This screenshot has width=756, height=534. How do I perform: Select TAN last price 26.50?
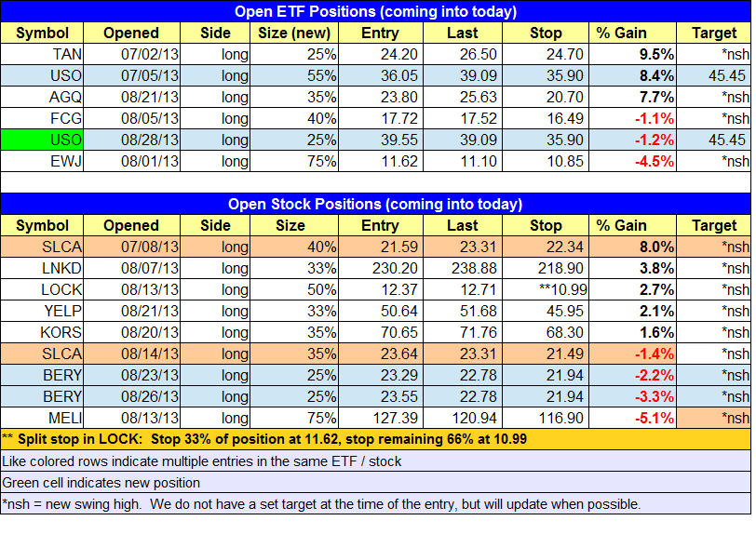click(x=463, y=54)
